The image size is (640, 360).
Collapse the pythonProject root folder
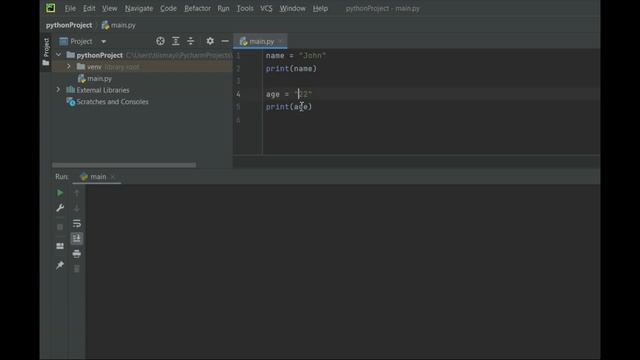click(x=58, y=55)
